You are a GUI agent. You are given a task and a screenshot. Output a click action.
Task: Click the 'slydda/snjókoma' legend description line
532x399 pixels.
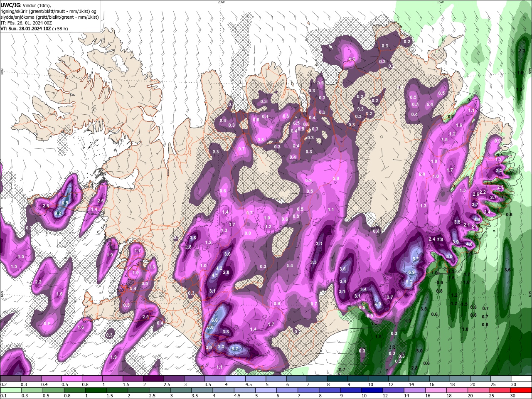[49, 17]
